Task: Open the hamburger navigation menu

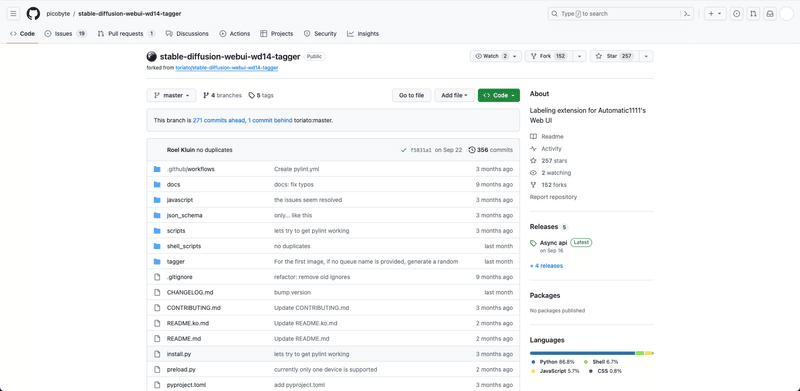Action: [x=14, y=14]
